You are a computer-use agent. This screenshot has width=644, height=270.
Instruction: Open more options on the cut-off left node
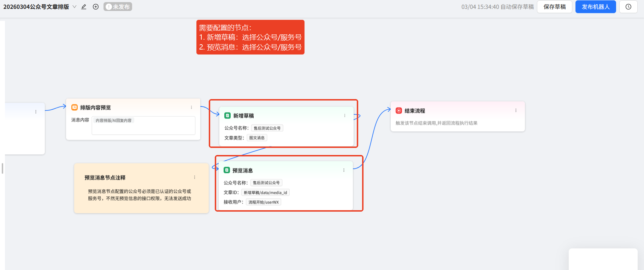pos(36,112)
